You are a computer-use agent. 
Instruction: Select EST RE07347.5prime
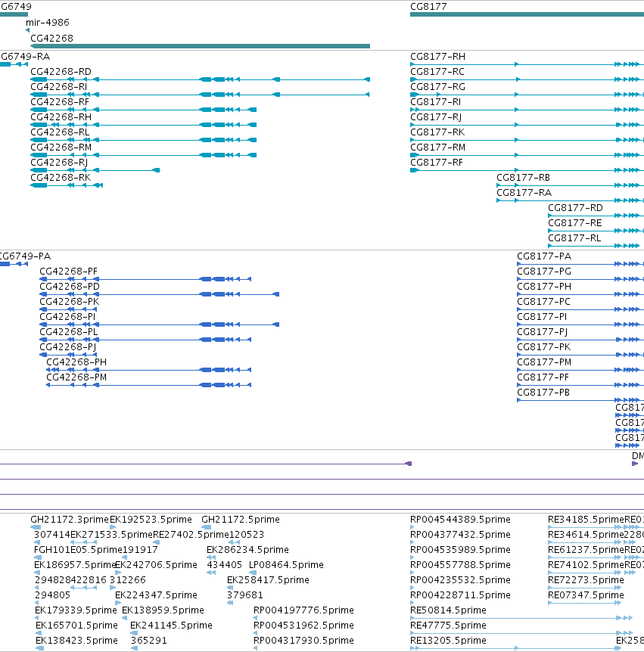point(586,595)
